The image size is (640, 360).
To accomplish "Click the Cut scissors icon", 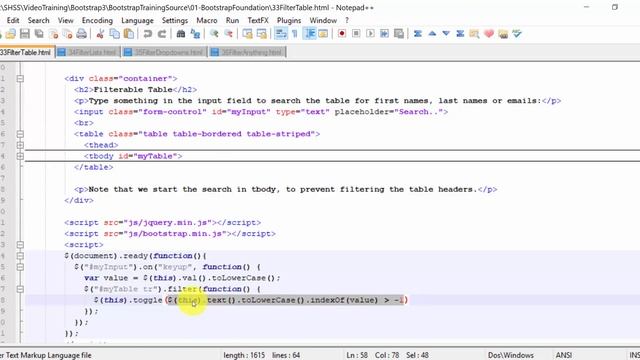I will [x=100, y=34].
